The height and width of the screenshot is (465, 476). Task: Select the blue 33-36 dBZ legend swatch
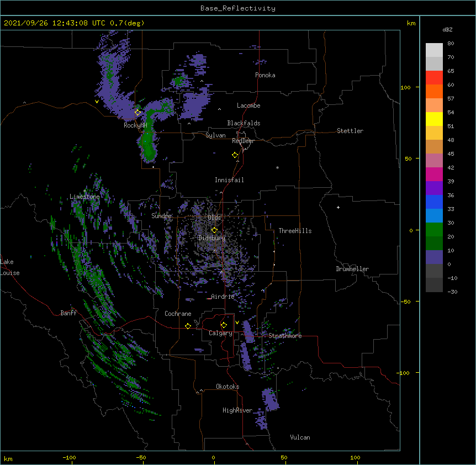[x=434, y=202]
